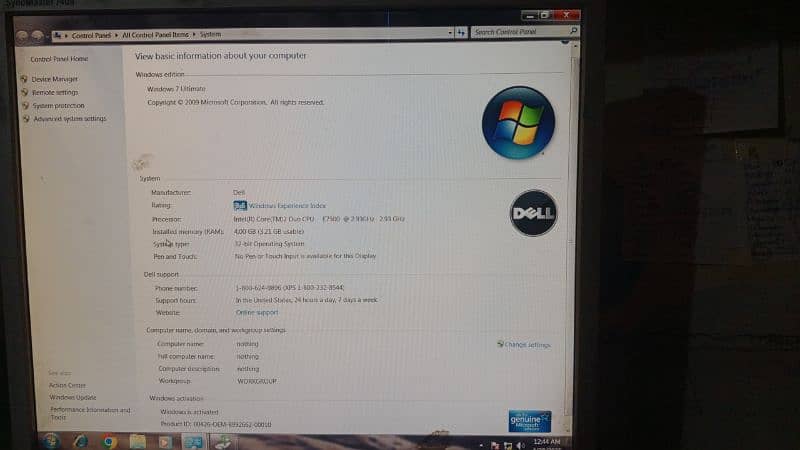Show hidden system tray icons
Viewport: 800px width, 450px height.
click(481, 445)
